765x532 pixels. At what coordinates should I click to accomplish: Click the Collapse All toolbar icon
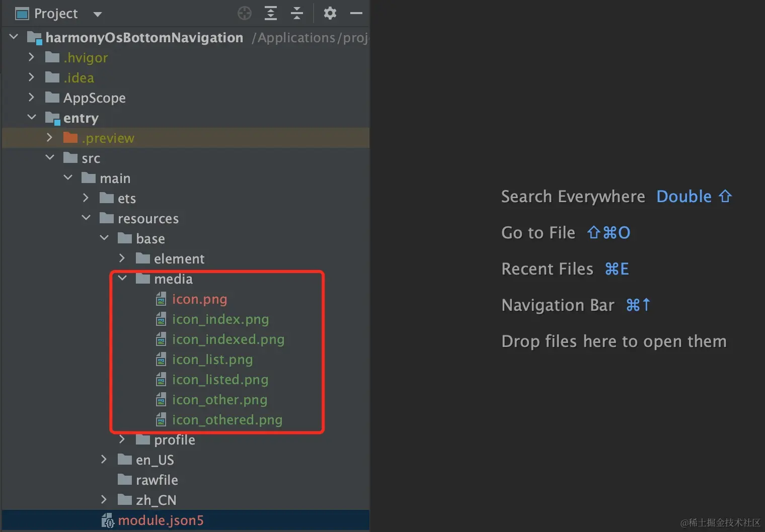click(297, 13)
